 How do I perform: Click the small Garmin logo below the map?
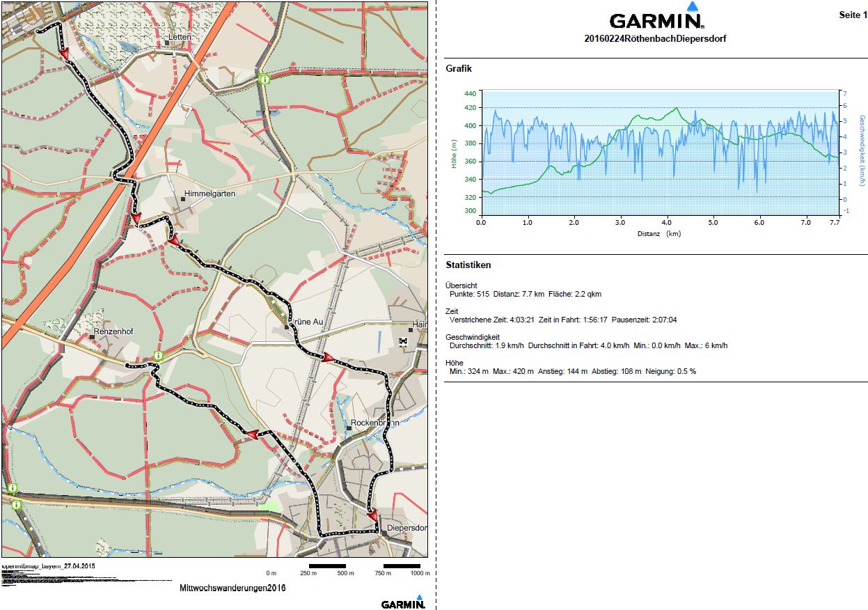click(x=403, y=602)
